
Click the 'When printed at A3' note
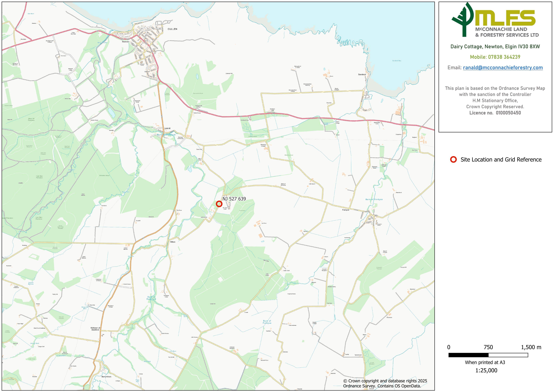click(x=485, y=362)
